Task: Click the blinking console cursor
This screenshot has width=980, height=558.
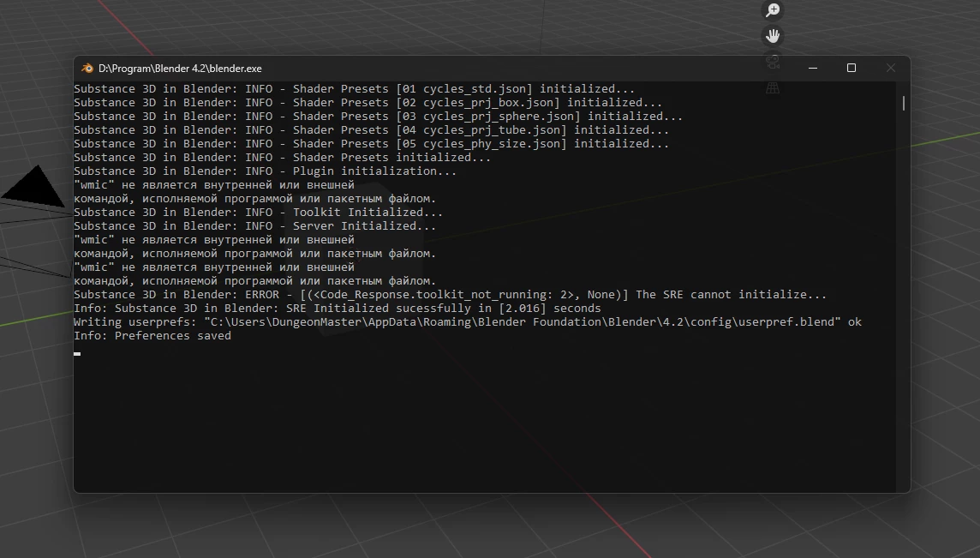Action: tap(77, 354)
